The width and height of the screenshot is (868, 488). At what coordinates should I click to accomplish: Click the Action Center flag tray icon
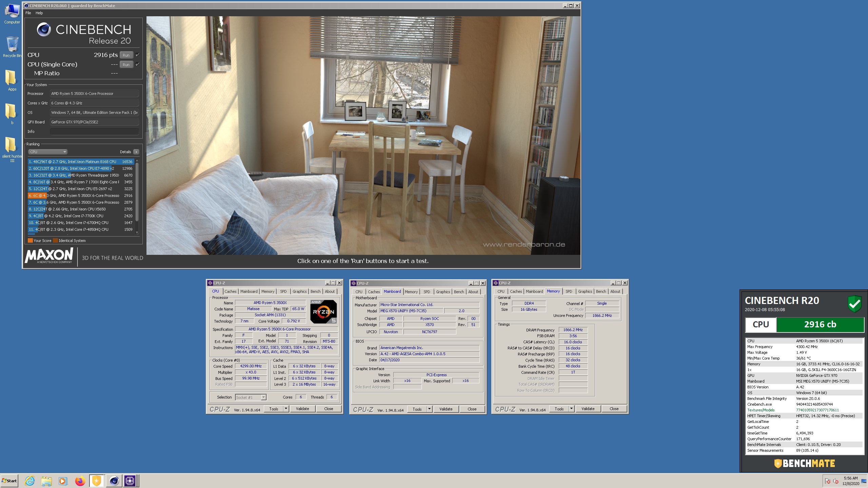tap(827, 481)
